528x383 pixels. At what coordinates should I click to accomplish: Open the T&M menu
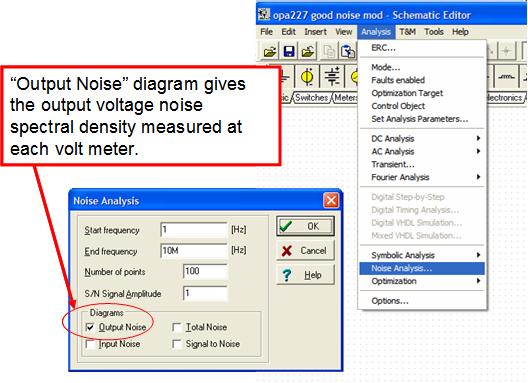tap(407, 32)
